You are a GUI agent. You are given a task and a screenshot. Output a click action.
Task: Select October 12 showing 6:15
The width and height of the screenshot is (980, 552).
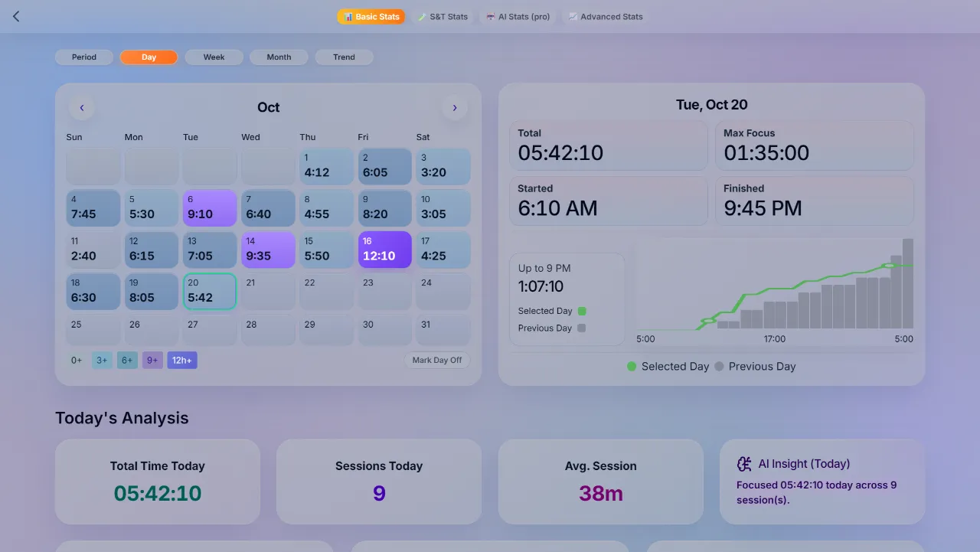pyautogui.click(x=152, y=250)
